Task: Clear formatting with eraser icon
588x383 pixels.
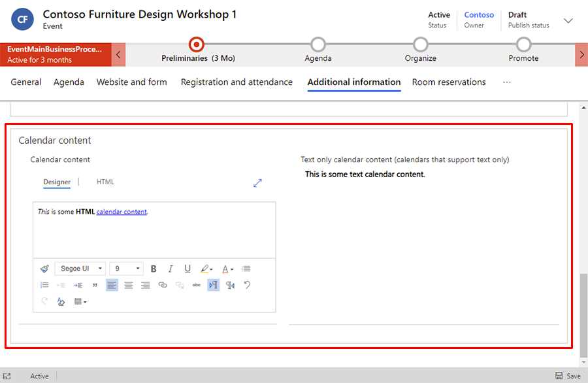Action: point(61,301)
